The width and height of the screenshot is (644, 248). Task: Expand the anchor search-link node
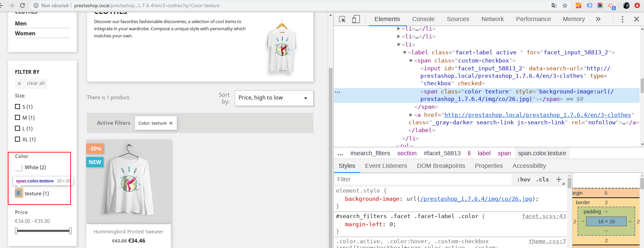click(x=411, y=115)
